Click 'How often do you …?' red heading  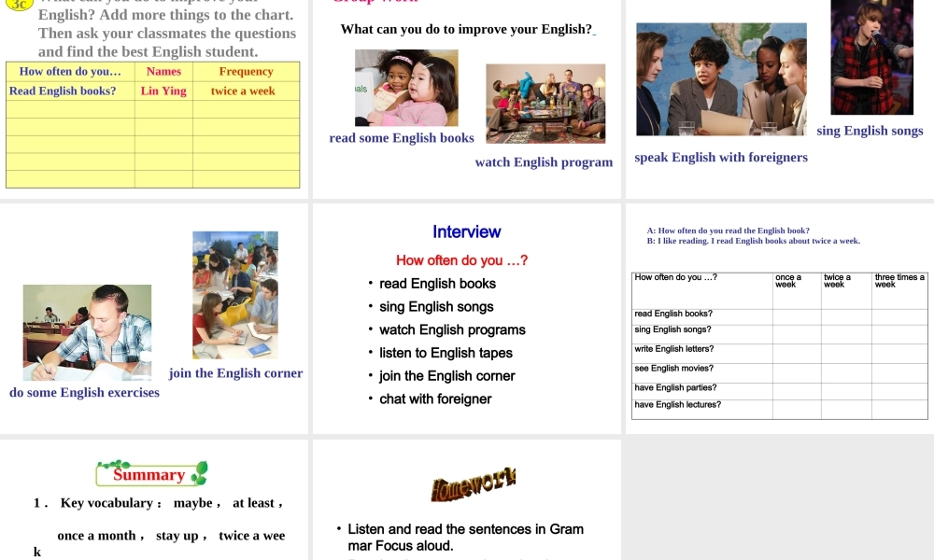click(x=461, y=260)
